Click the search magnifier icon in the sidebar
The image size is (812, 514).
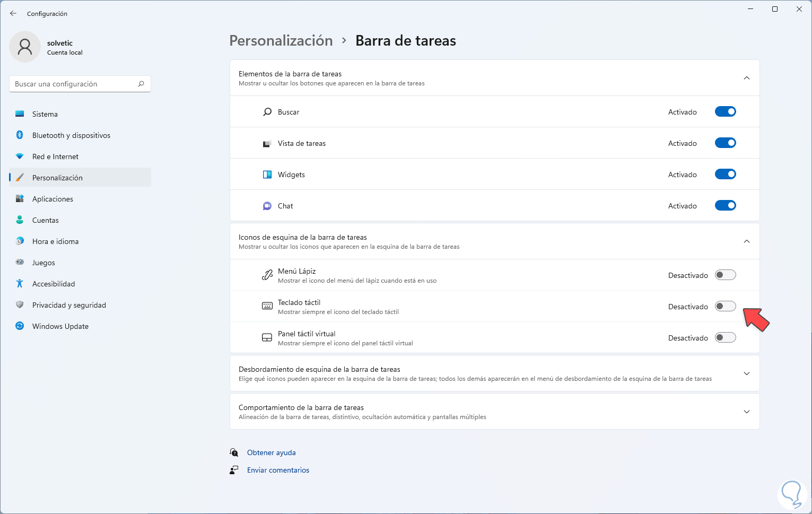[141, 84]
